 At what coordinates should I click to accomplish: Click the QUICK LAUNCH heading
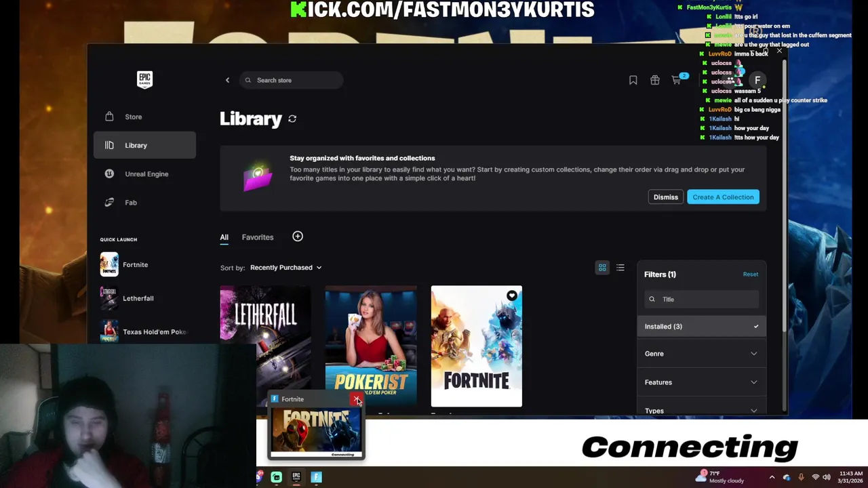(119, 239)
